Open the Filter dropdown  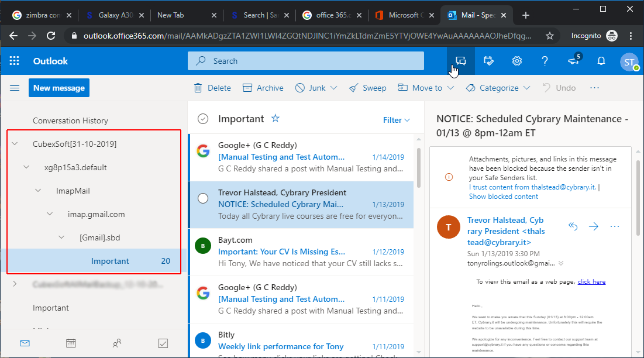[397, 120]
